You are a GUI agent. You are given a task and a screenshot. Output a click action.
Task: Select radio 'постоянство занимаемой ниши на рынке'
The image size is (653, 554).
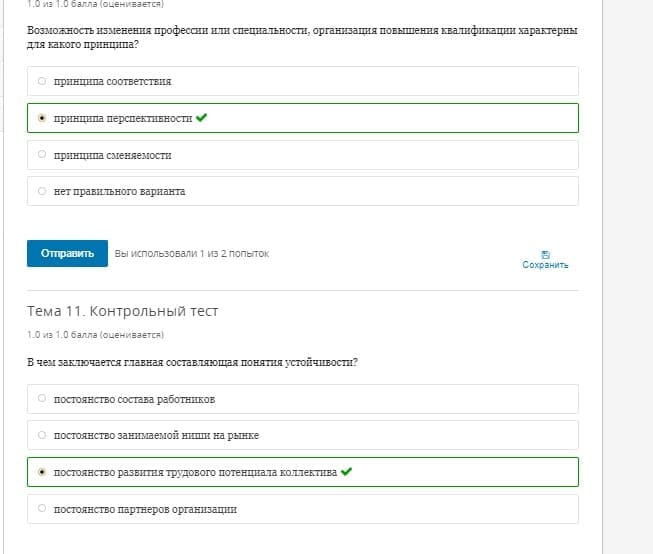coord(42,435)
